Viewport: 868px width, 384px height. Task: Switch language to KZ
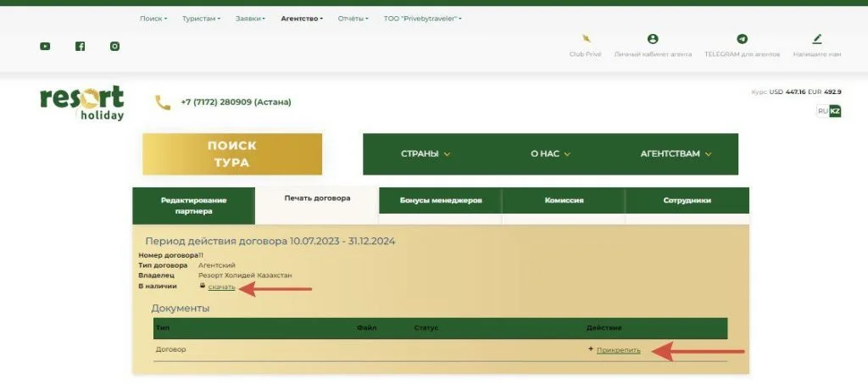(835, 111)
